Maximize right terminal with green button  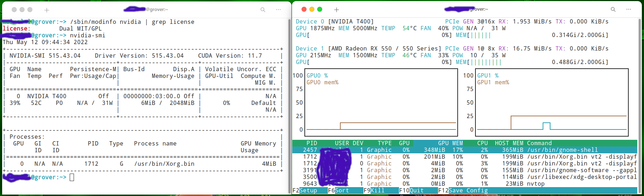tap(320, 9)
